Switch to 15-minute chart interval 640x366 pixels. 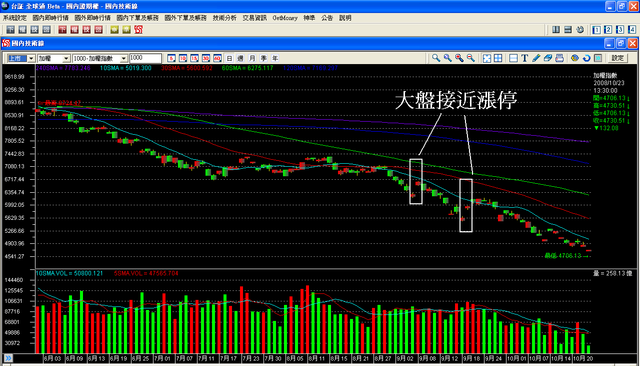point(194,58)
